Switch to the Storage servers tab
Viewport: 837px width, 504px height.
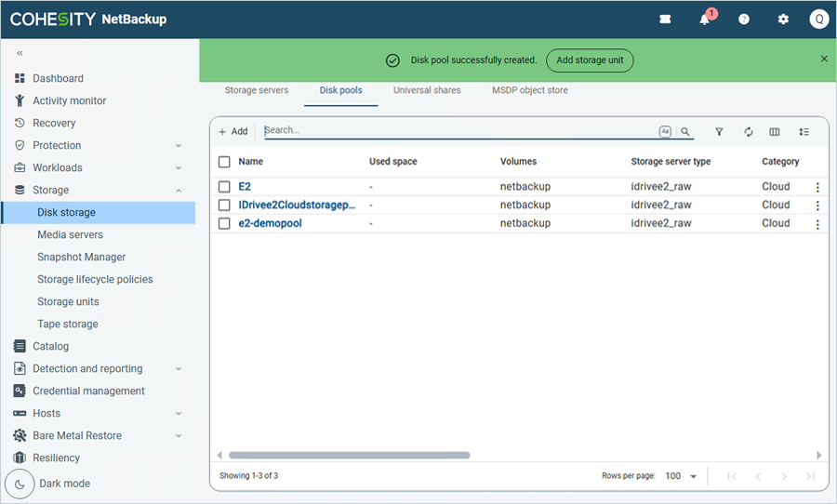point(257,90)
